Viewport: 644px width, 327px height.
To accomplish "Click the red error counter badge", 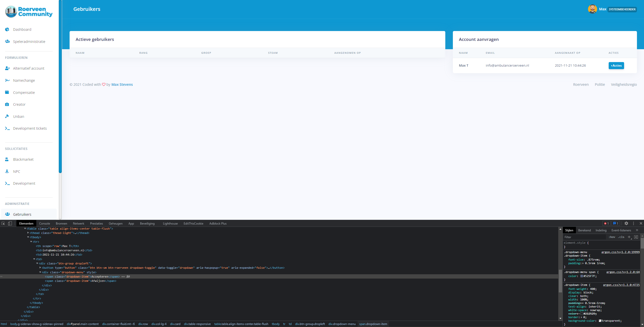I will click(x=606, y=223).
